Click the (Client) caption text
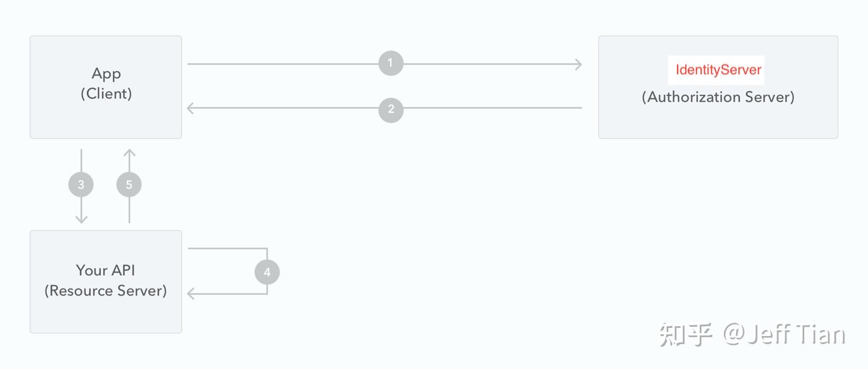The width and height of the screenshot is (868, 369). coord(106,93)
